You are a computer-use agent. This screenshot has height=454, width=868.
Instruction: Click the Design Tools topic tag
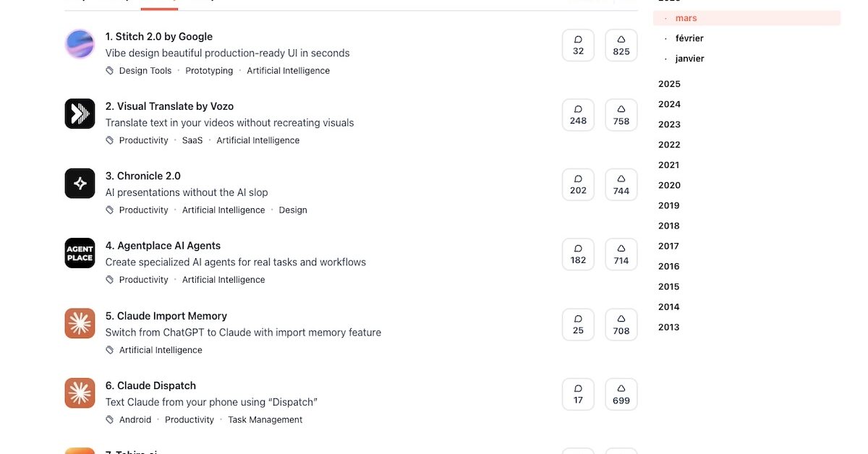(145, 71)
